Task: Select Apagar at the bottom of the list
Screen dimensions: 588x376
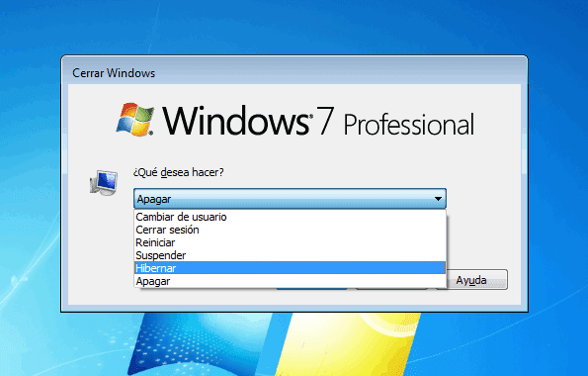Action: 290,281
